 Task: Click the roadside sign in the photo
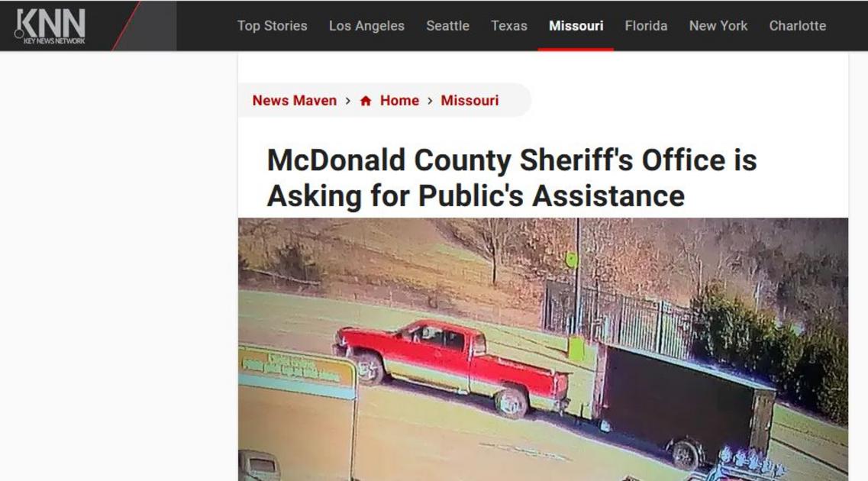click(298, 372)
